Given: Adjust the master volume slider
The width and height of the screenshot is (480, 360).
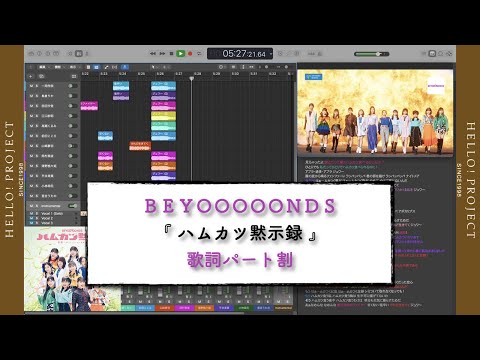Looking at the screenshot, I should pos(372,54).
